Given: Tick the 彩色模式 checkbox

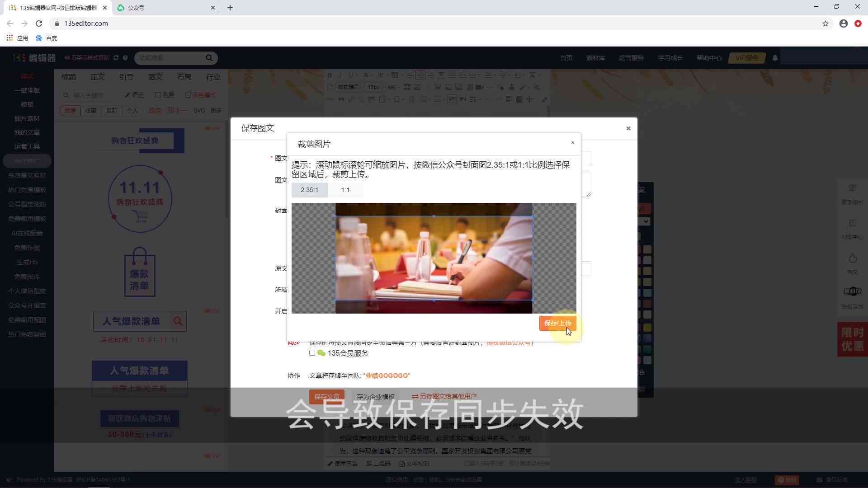Looking at the screenshot, I should coord(188,95).
